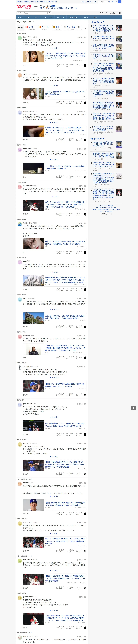This screenshot has height=644, width=138.
Task: Share k_f******** comment on X
Action: (85, 551)
